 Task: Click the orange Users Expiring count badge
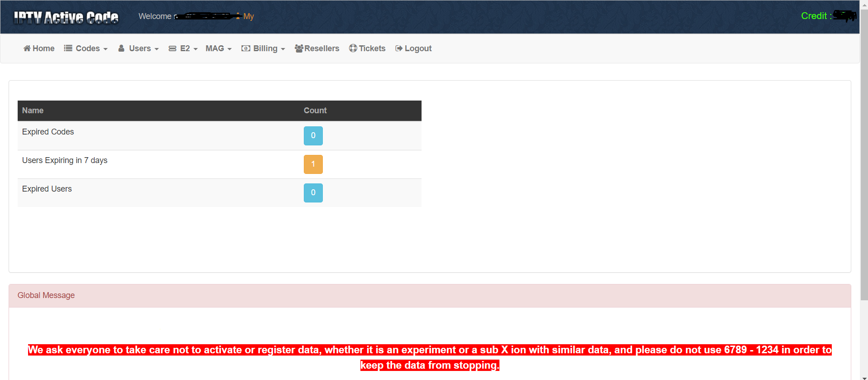pos(313,164)
